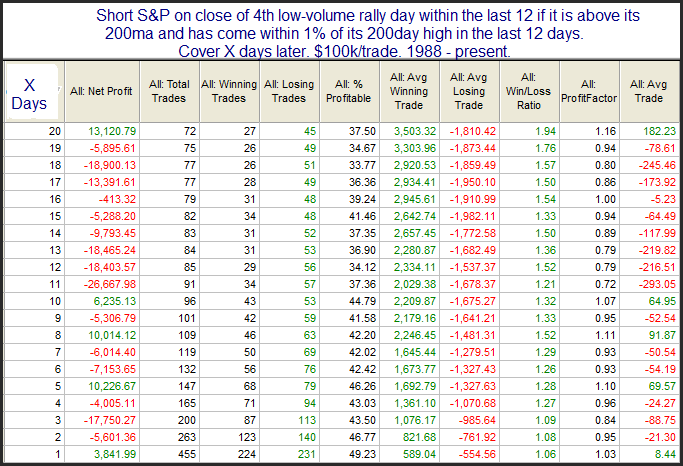
Task: Click win/loss ratio value 1.94
Action: [546, 131]
